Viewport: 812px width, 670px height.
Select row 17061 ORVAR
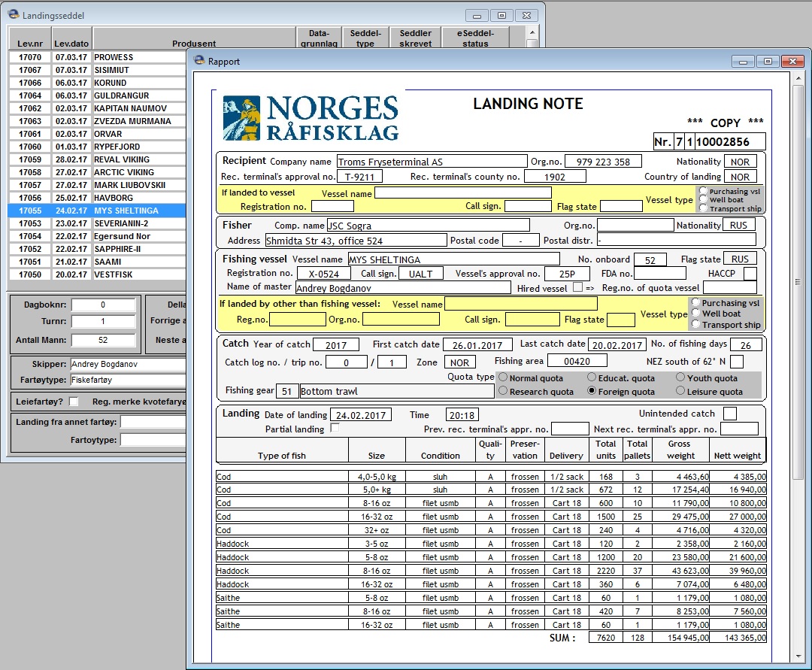tap(97, 134)
